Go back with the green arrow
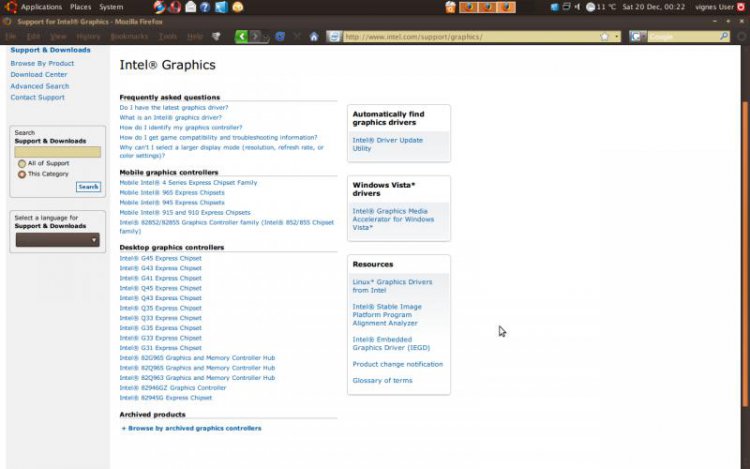750x469 pixels. 242,36
